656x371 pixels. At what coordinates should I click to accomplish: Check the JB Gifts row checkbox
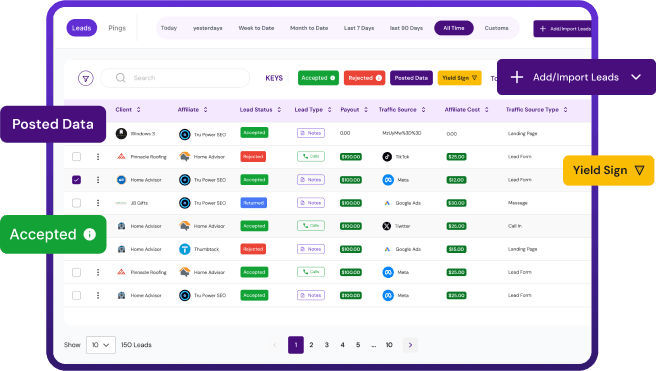point(76,203)
